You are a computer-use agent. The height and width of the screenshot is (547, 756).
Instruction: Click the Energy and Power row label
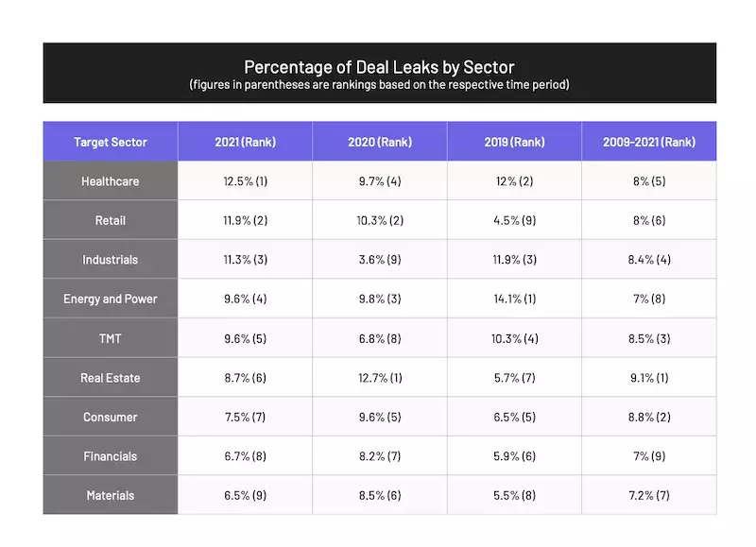click(111, 299)
